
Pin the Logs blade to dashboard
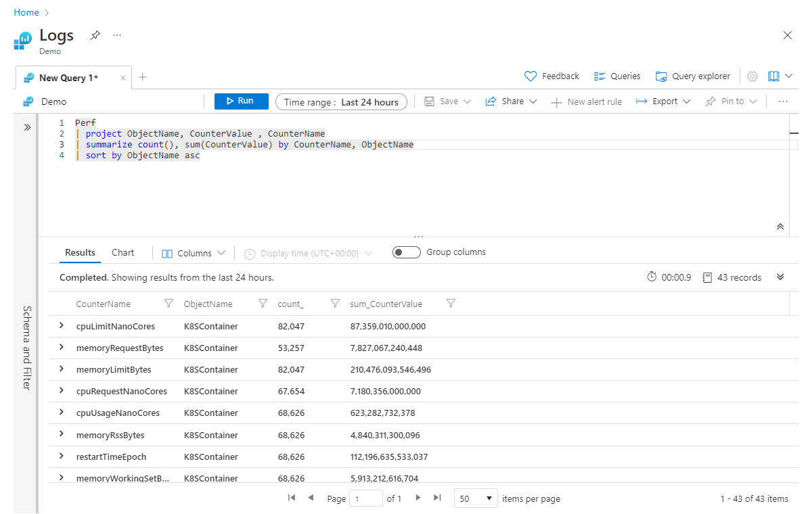coord(95,35)
